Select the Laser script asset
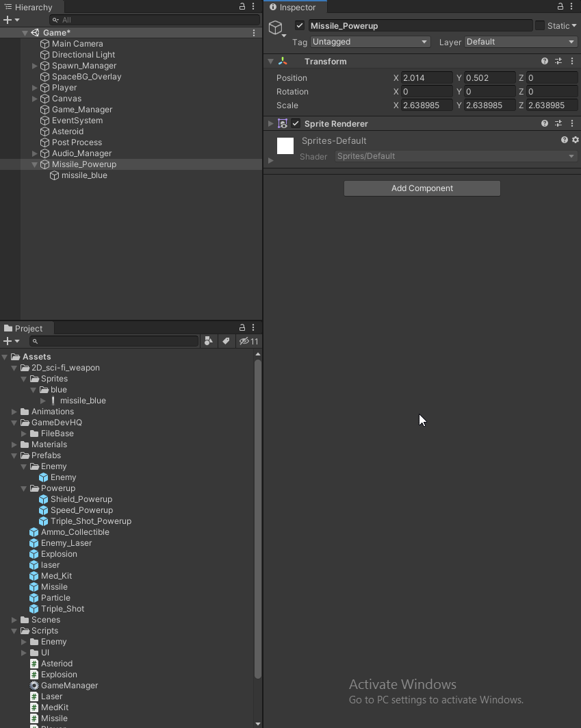The width and height of the screenshot is (581, 728). [51, 696]
